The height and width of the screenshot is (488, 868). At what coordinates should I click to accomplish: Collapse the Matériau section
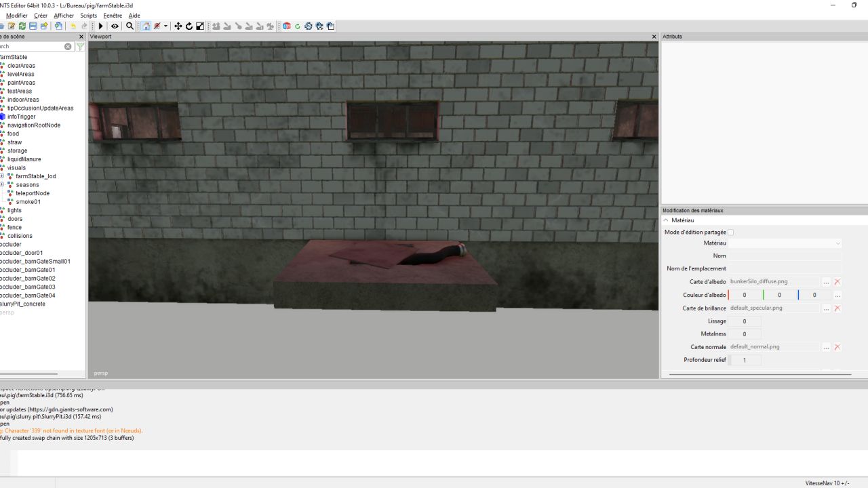(x=666, y=220)
